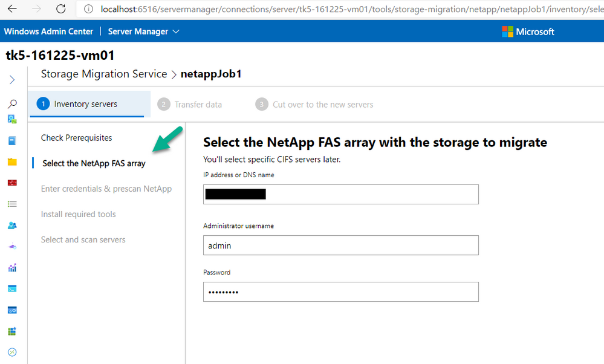This screenshot has height=364, width=604.
Task: Click the IP address or DNS name field
Action: [x=340, y=194]
